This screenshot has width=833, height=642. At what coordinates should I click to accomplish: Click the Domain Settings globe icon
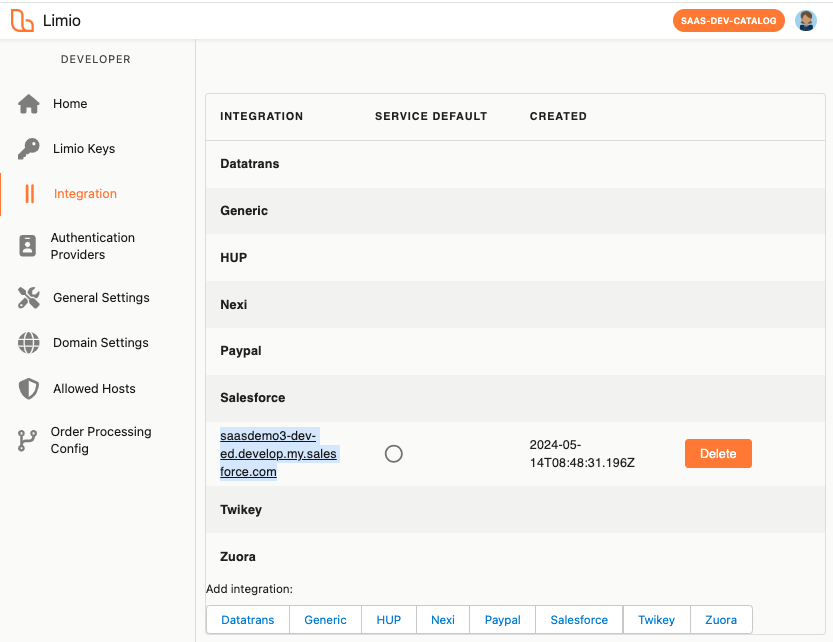[x=29, y=343]
